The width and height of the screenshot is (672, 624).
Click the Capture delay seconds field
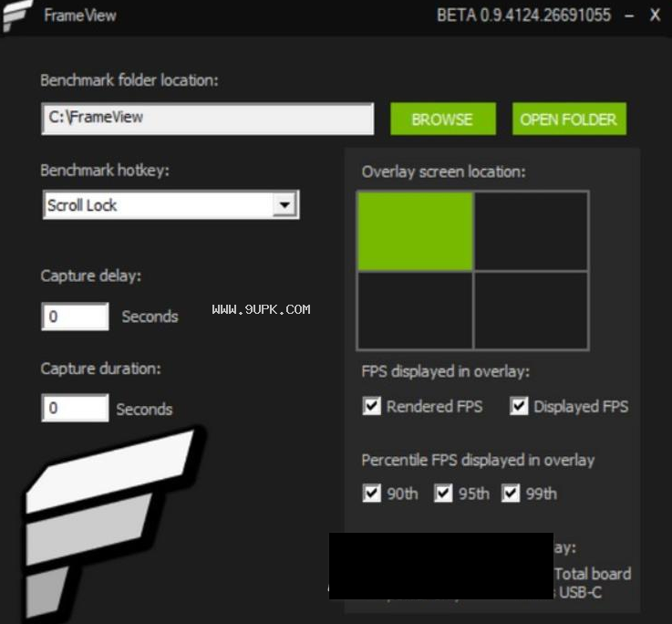[75, 317]
